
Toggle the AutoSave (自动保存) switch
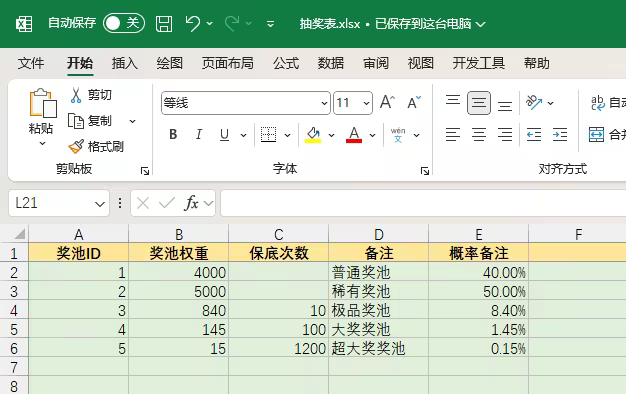tap(124, 23)
